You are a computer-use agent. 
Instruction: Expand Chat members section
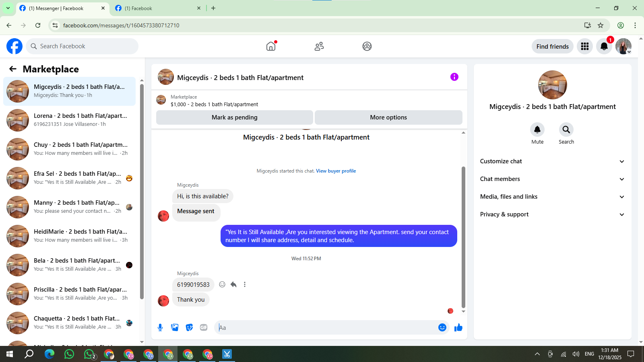(553, 179)
